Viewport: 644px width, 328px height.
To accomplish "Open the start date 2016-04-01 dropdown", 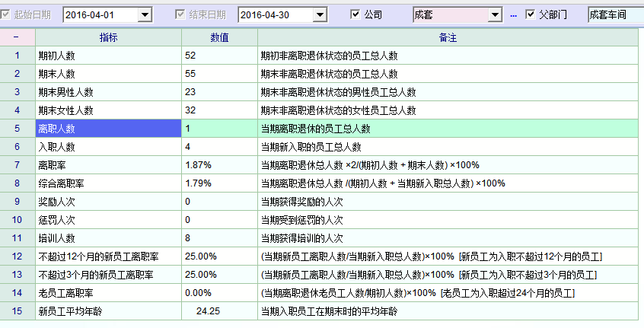I will tap(145, 14).
